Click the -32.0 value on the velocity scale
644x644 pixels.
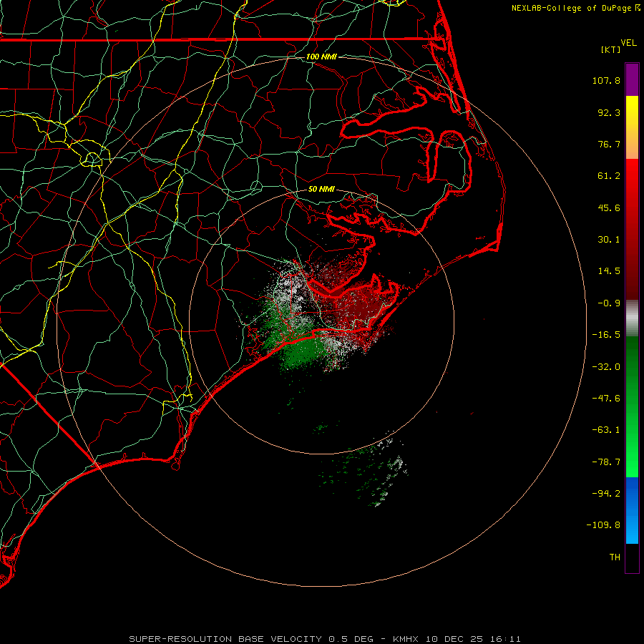click(606, 367)
